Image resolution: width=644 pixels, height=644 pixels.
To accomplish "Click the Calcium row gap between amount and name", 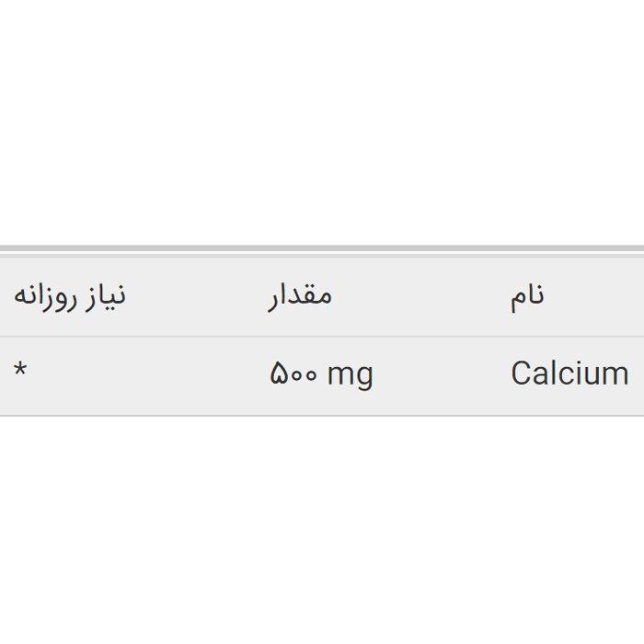I will 442,374.
